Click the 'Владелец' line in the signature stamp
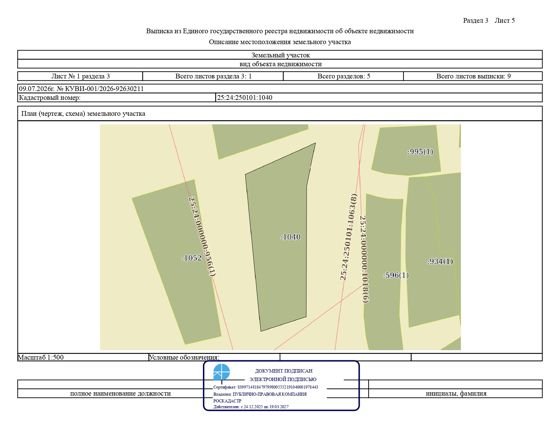Screen dimensions: 560x433 pos(260,394)
